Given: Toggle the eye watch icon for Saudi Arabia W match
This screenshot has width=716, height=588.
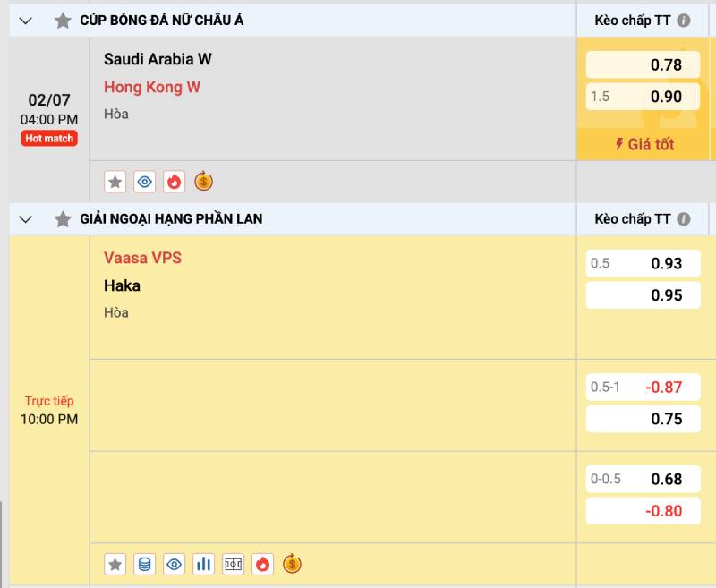Looking at the screenshot, I should 145,182.
